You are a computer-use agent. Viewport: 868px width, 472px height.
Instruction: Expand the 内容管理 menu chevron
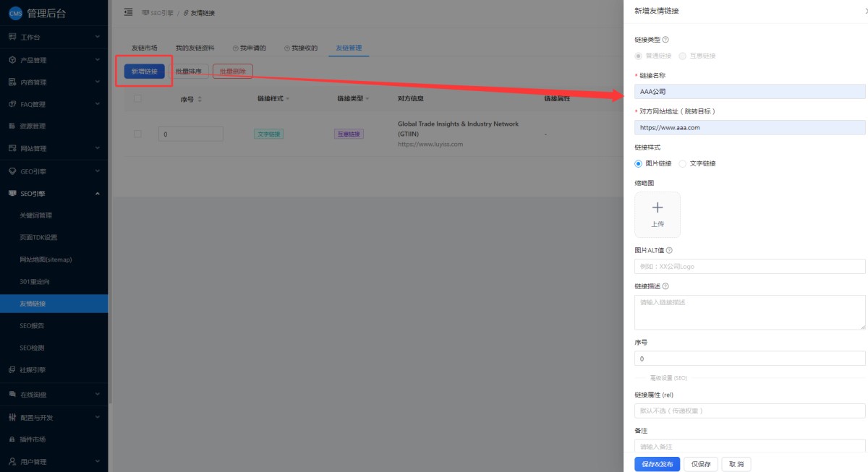[98, 82]
